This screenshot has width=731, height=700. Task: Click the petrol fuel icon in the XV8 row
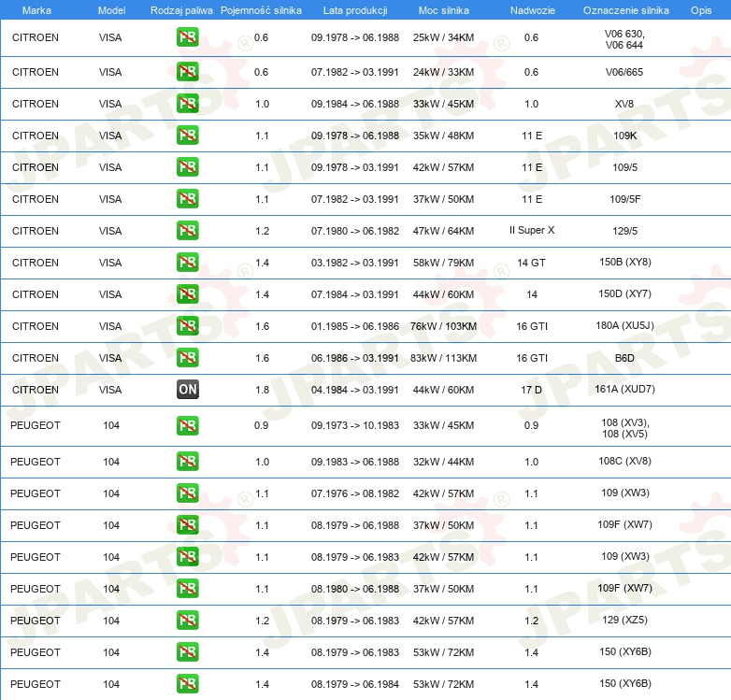pyautogui.click(x=187, y=104)
